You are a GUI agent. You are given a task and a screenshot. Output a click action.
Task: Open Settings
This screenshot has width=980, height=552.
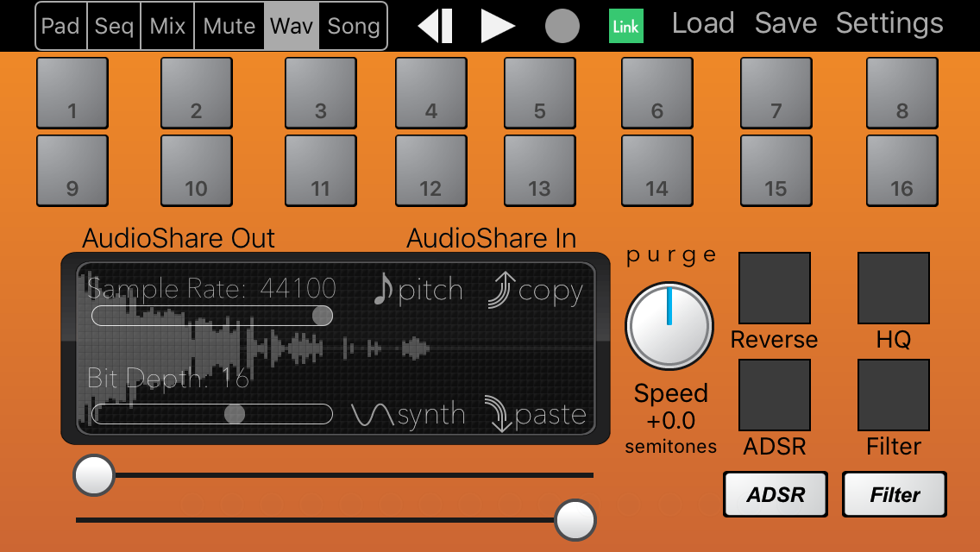(889, 24)
